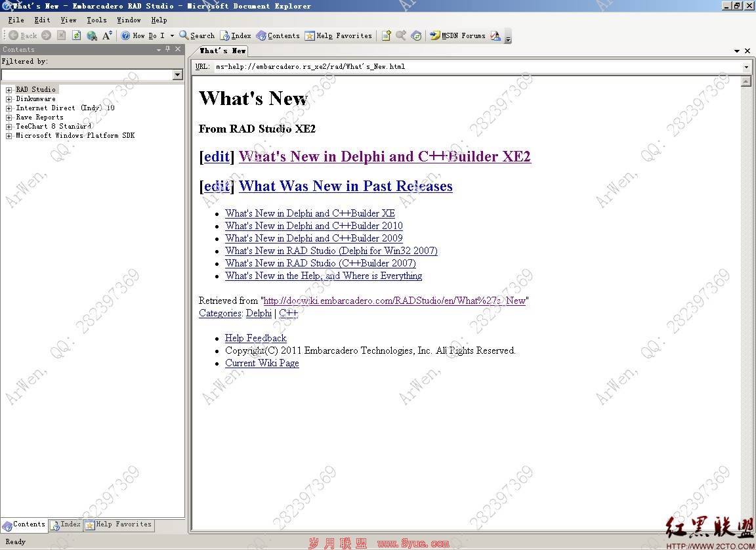Open What's New in the Help link
Screen dimensions: 756x550
tap(324, 276)
